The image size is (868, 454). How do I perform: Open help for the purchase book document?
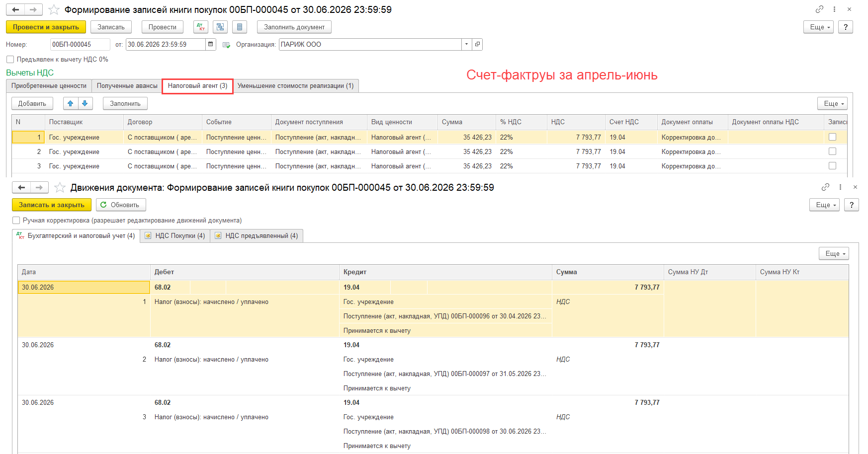coord(846,27)
